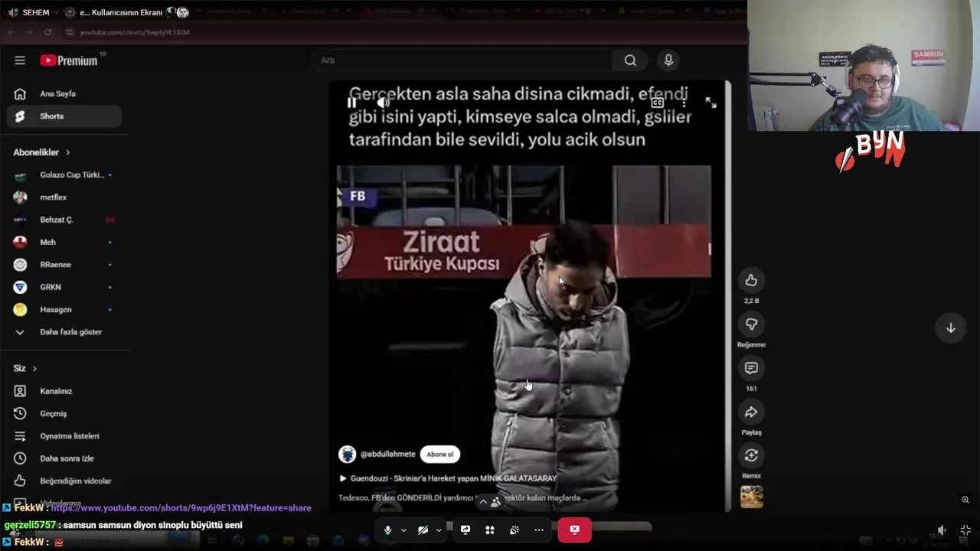The width and height of the screenshot is (980, 551).
Task: Expand Daha fazla göster subscriptions list
Action: pos(64,332)
